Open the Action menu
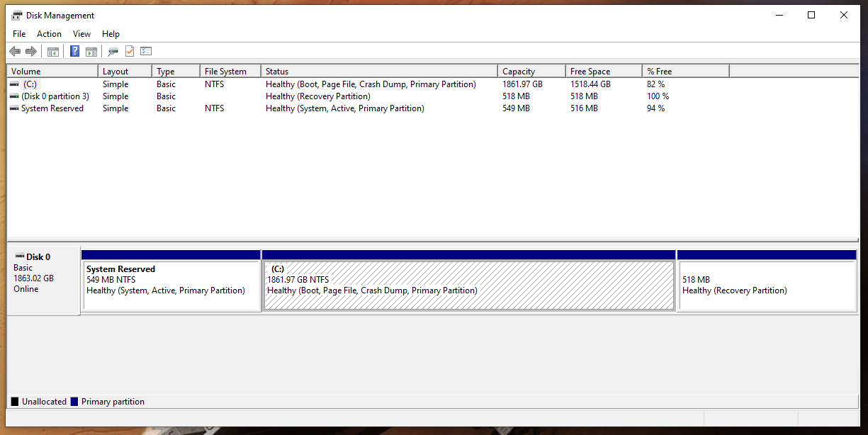This screenshot has width=868, height=435. (49, 33)
